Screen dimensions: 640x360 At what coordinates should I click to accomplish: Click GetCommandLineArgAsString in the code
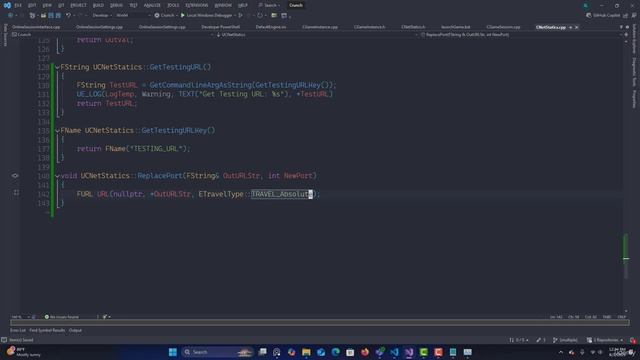tap(200, 85)
